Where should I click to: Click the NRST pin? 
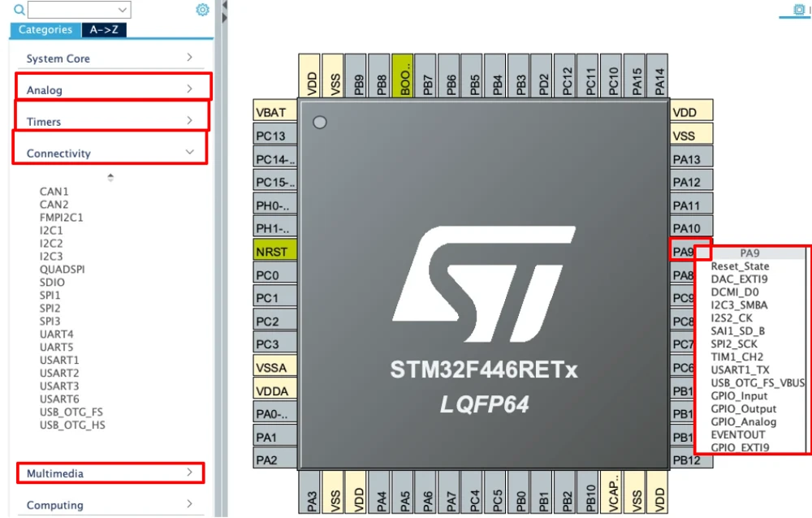(x=275, y=251)
